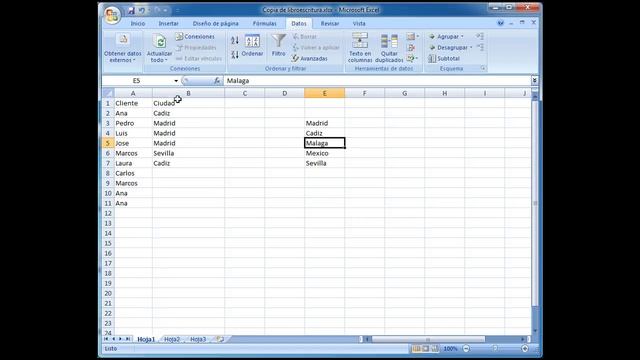Go to last sheet navigation arrow
Image resolution: width=640 pixels, height=360 pixels.
(128, 339)
